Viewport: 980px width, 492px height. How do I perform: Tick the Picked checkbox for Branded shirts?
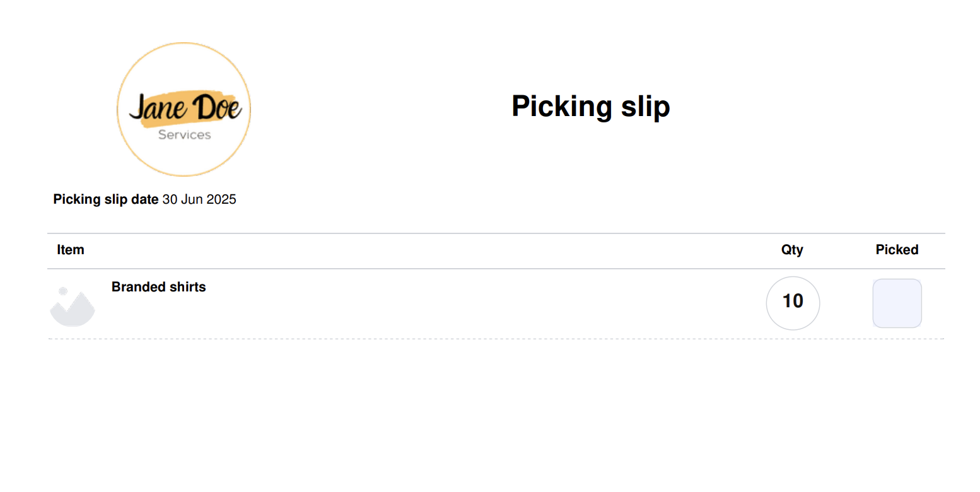897,303
